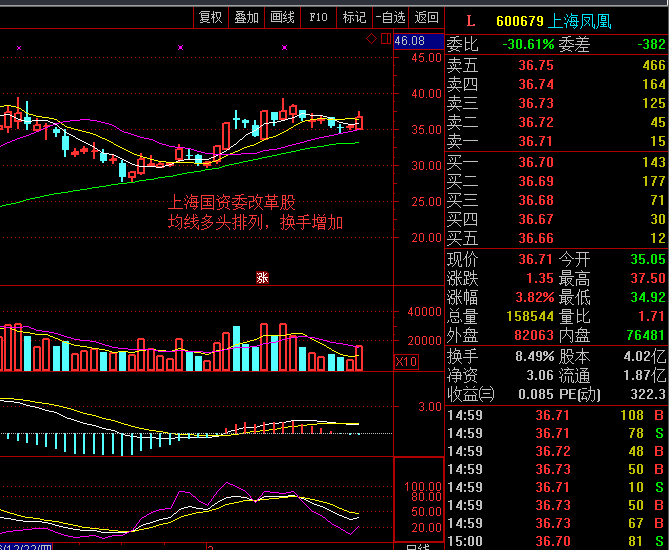Click the 100.00 KDJ axis label
Screen dimensions: 669x550
tap(422, 486)
